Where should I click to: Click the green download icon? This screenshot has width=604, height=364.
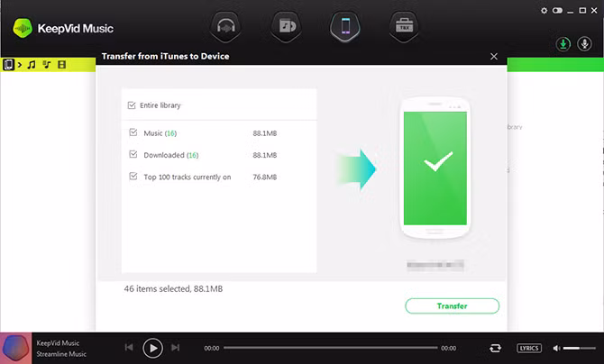click(x=563, y=43)
